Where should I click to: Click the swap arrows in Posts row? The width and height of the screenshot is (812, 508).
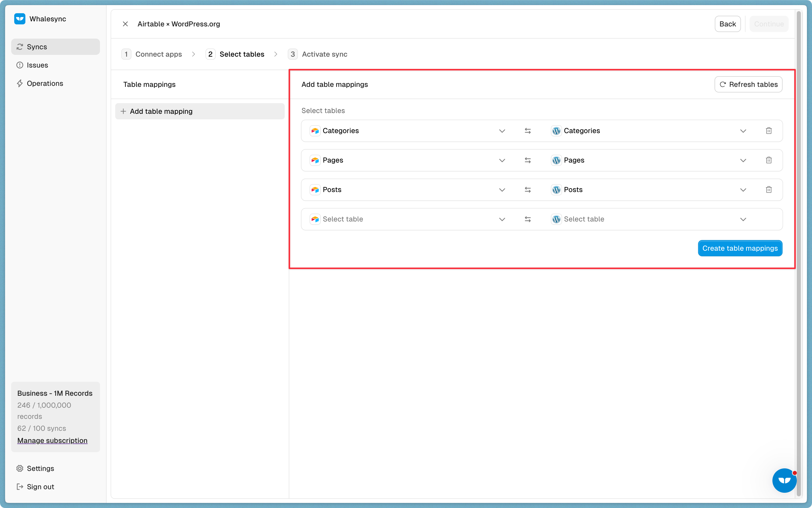pos(528,190)
